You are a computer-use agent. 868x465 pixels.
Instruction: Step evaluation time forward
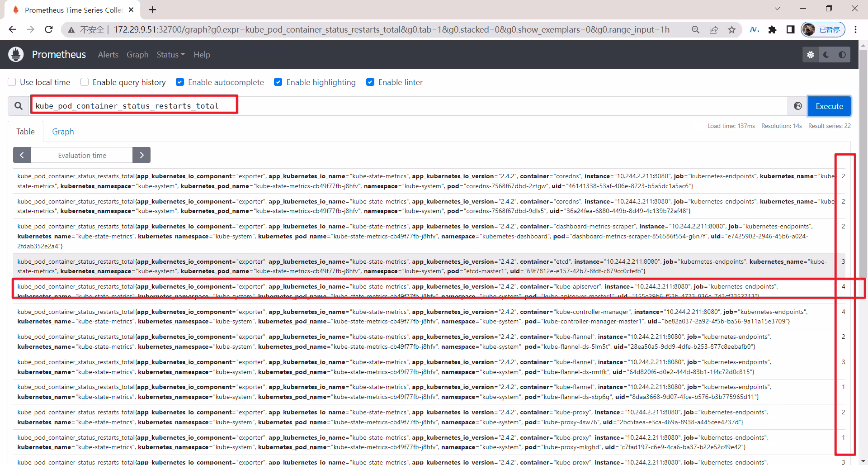(x=142, y=155)
